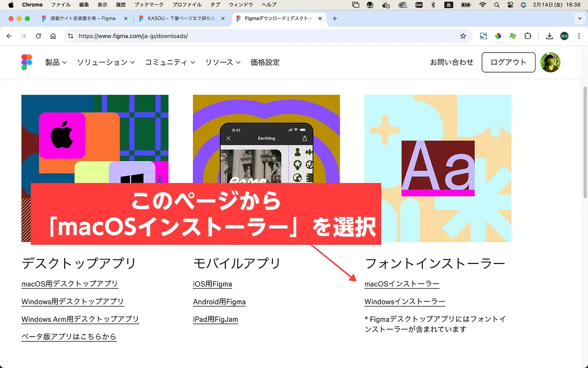Navigate back with the back arrow

(x=9, y=36)
